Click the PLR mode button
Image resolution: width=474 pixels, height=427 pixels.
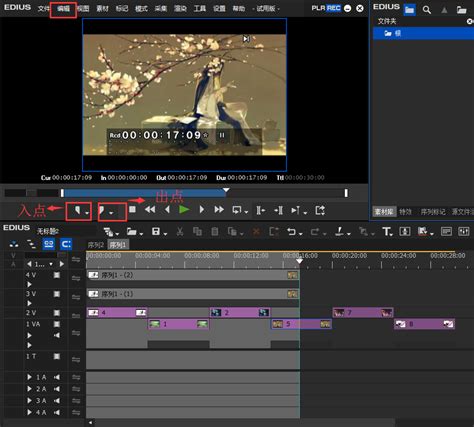click(318, 8)
